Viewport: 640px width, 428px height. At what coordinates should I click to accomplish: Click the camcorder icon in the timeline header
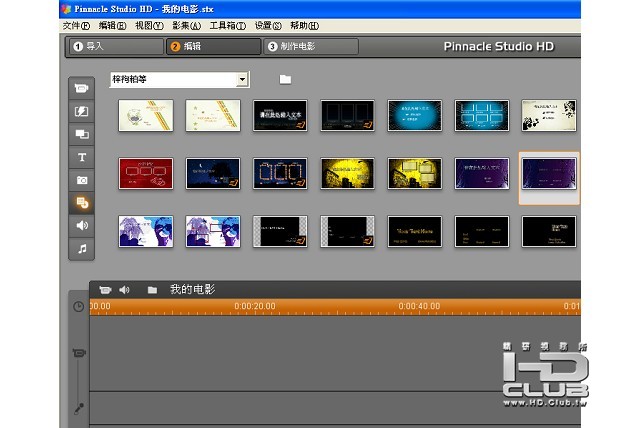(x=105, y=290)
